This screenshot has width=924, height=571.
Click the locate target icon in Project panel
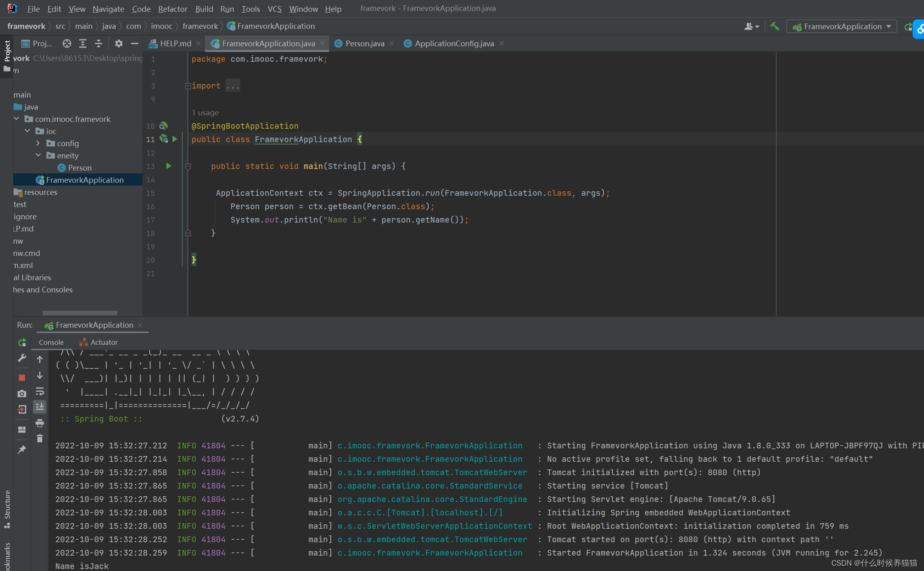click(x=67, y=43)
